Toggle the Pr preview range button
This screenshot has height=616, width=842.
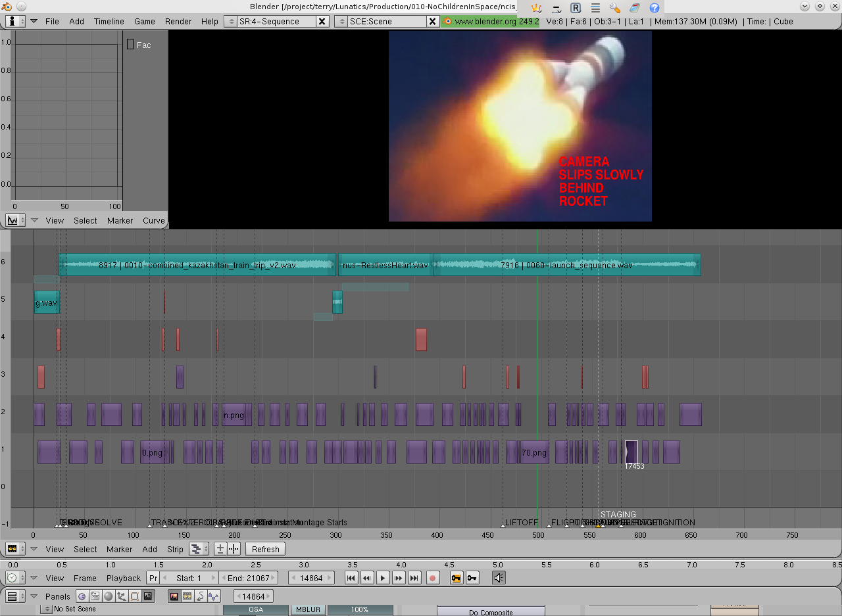[x=153, y=578]
